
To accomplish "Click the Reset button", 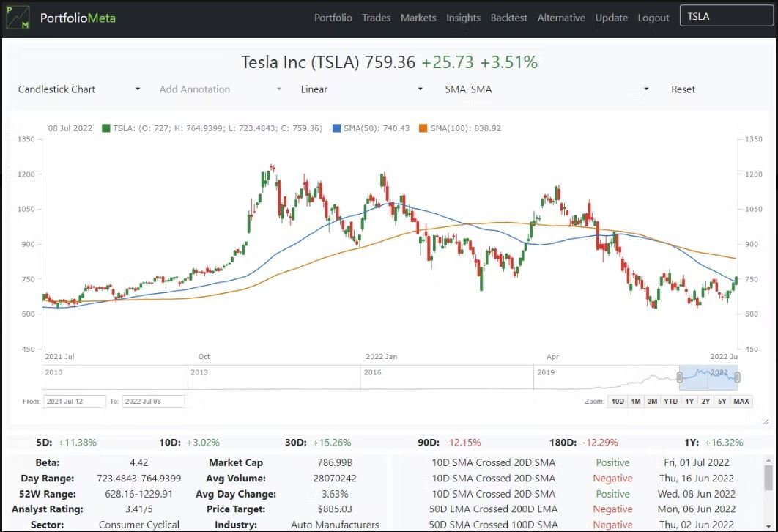I will click(x=683, y=89).
